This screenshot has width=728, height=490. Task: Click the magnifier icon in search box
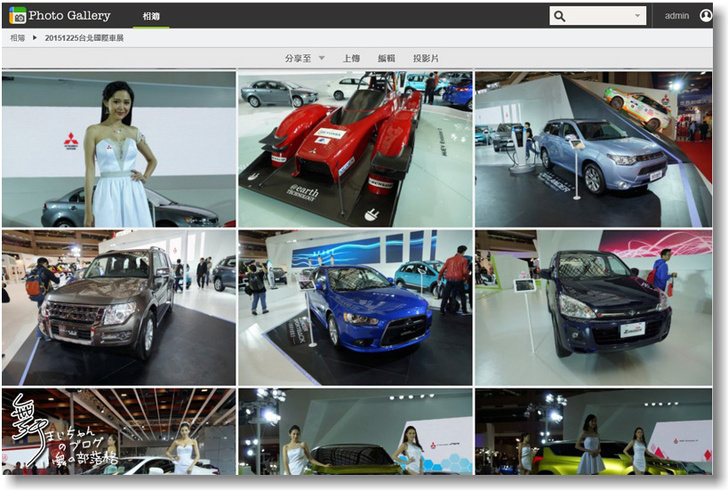pyautogui.click(x=560, y=16)
